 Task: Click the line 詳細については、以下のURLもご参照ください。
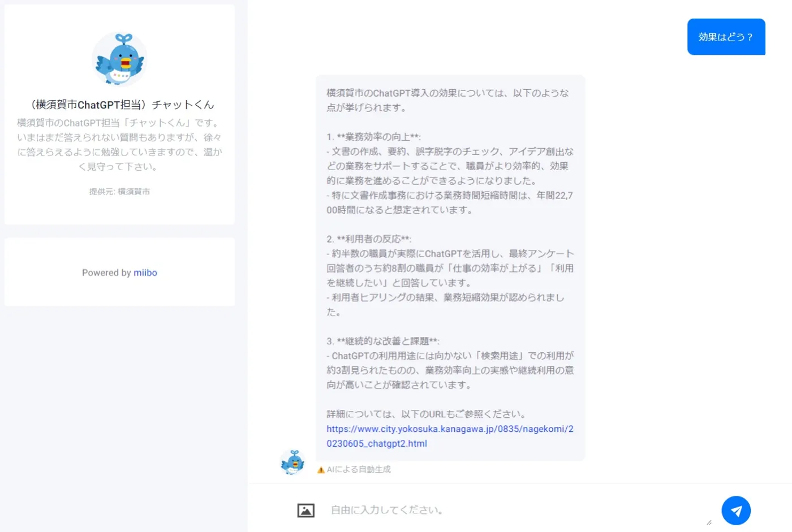(x=428, y=414)
